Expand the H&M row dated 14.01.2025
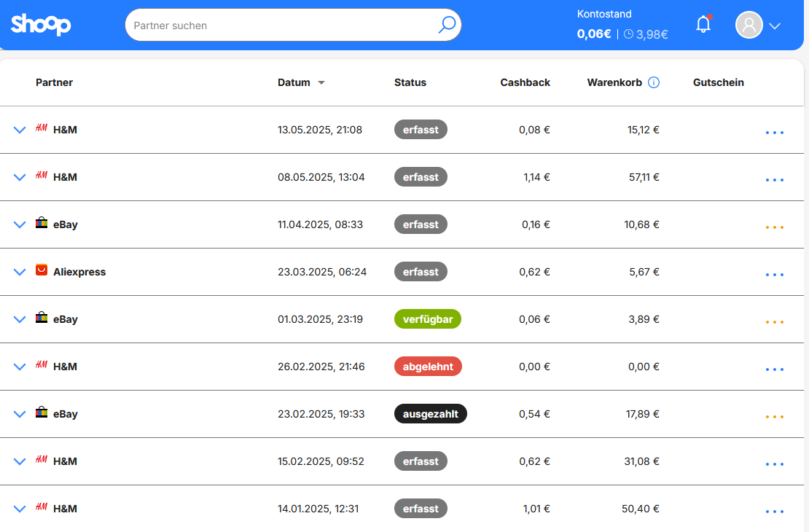This screenshot has height=532, width=809. coord(20,509)
